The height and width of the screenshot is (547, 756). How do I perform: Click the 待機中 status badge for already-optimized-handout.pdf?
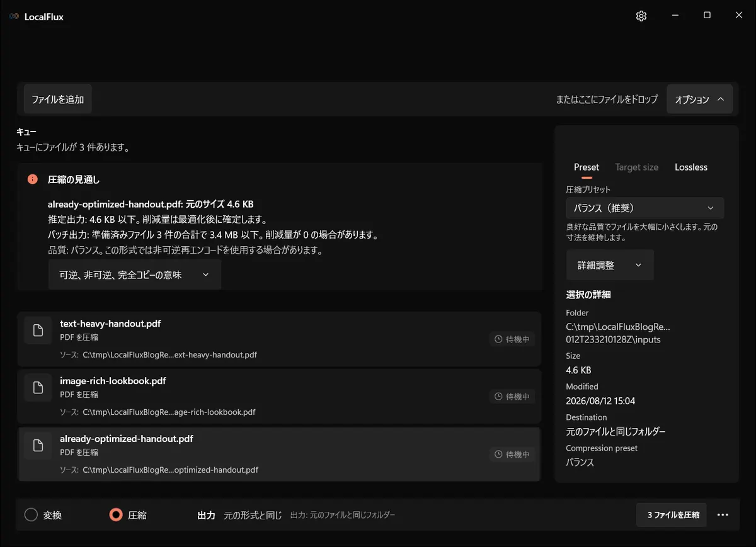(x=512, y=454)
